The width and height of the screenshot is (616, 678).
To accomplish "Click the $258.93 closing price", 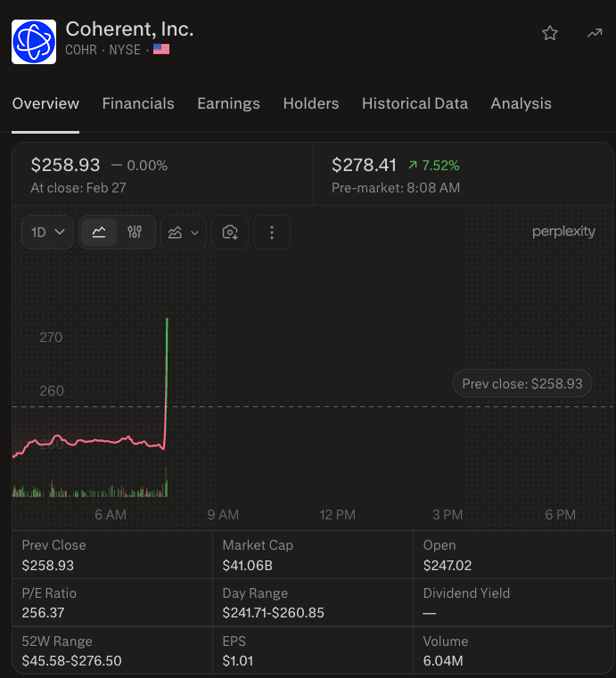I will tap(65, 165).
